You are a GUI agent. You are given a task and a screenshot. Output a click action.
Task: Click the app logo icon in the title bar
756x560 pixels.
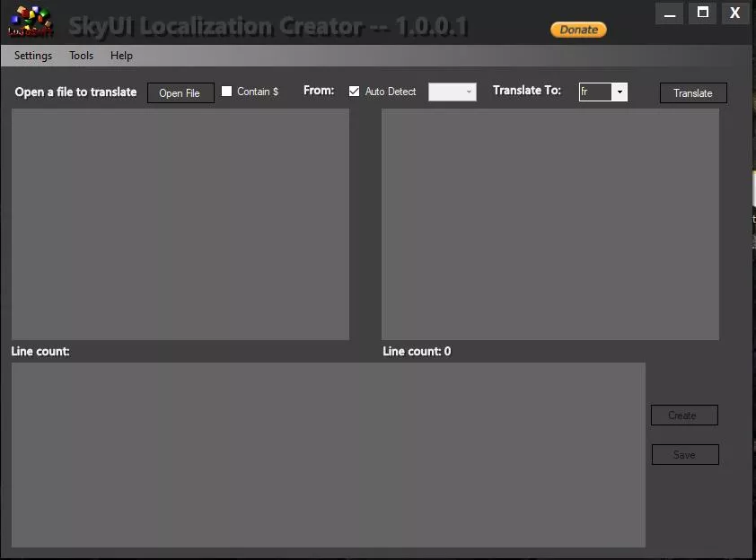[30, 22]
